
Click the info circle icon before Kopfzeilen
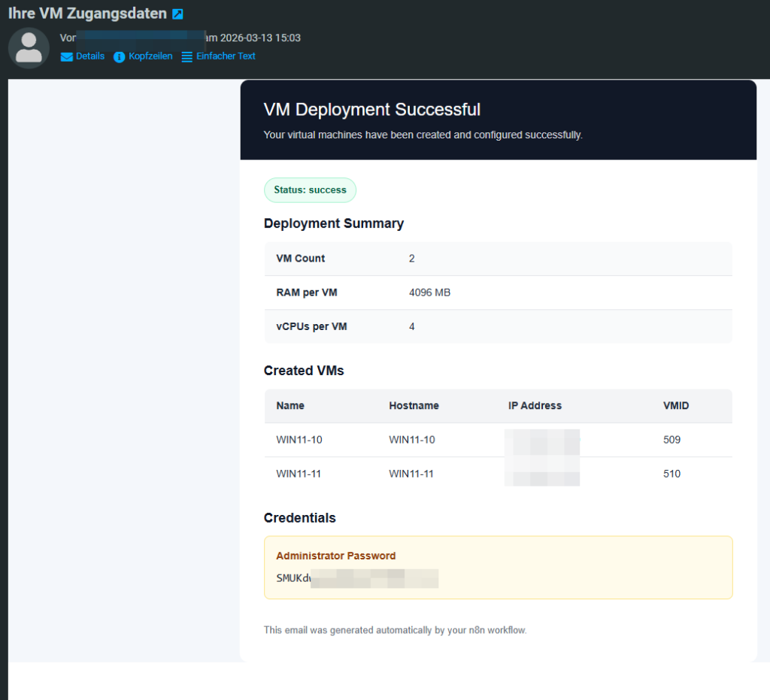tap(119, 57)
